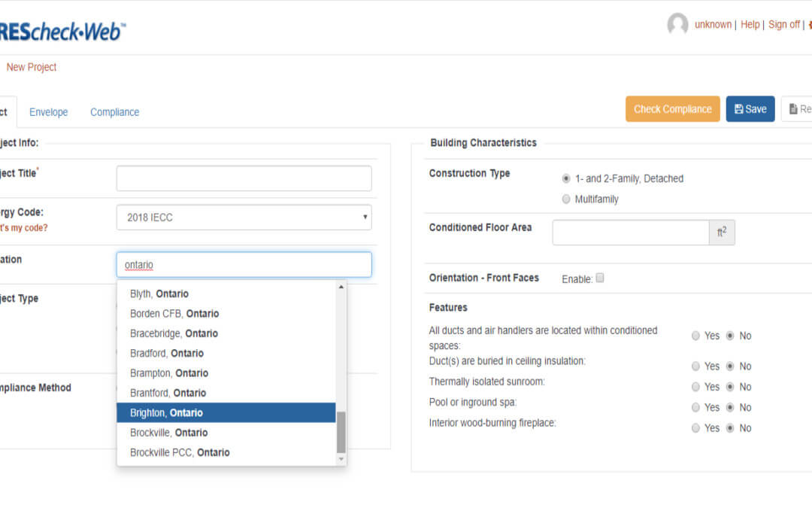Click the Conditioned Floor Area field
Screen dimensions: 812x508
[630, 233]
